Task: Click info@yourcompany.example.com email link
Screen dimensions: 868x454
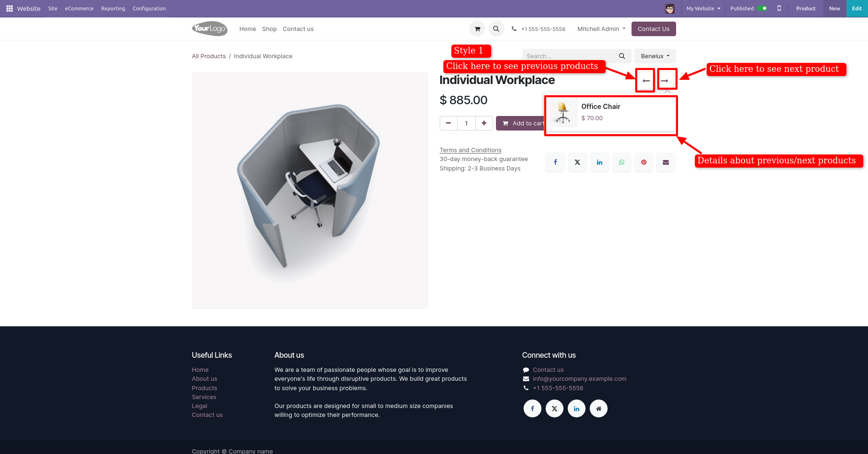Action: (579, 379)
